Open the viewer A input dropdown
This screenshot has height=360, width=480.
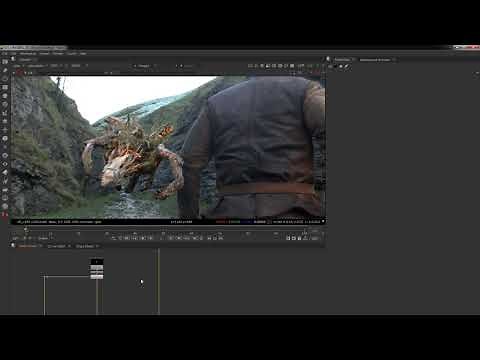(x=144, y=66)
